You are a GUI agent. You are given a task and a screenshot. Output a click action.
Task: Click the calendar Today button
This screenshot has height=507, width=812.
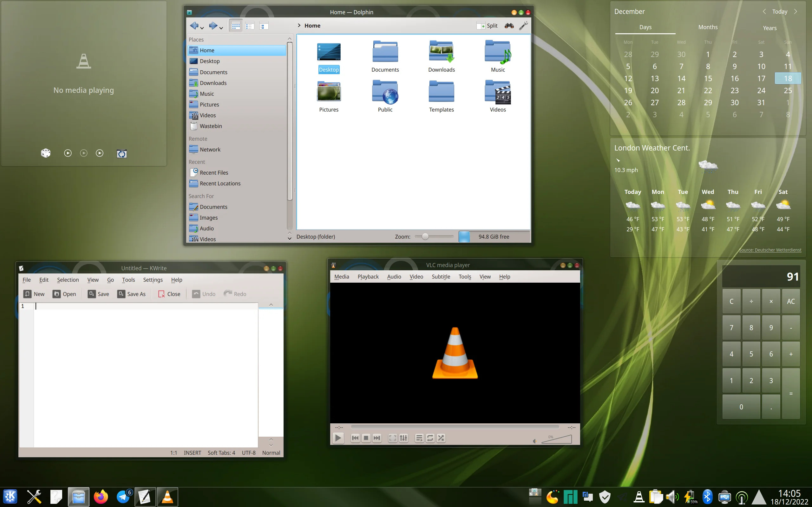779,11
